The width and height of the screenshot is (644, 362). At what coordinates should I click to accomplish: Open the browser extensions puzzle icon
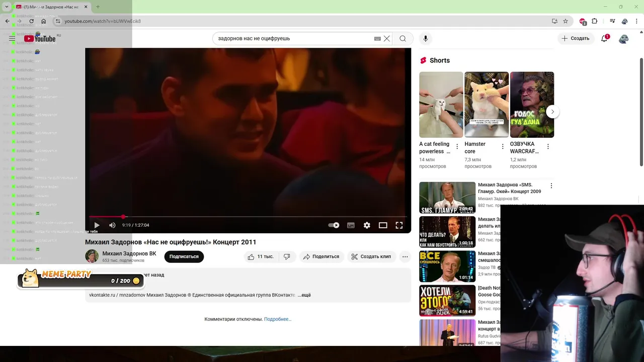[x=595, y=21]
